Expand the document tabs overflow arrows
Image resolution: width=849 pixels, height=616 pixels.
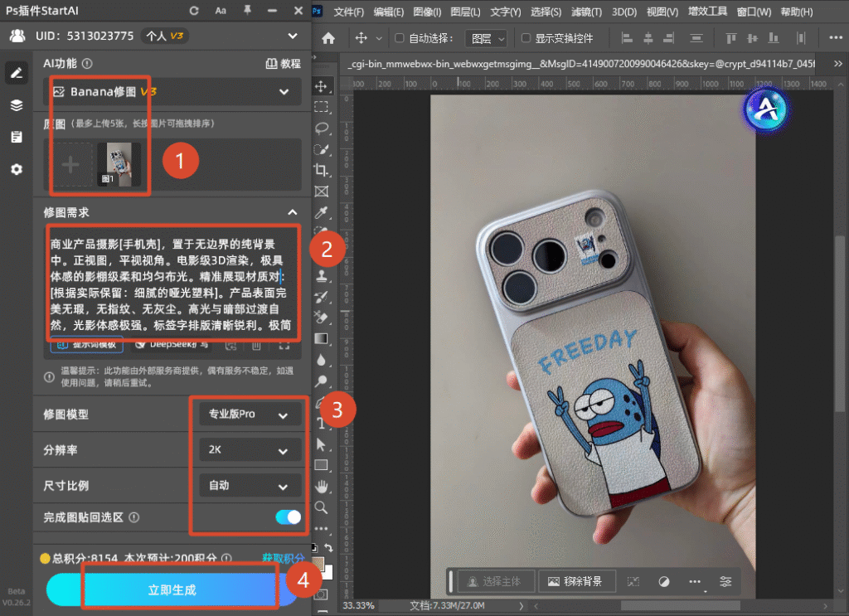click(x=838, y=63)
